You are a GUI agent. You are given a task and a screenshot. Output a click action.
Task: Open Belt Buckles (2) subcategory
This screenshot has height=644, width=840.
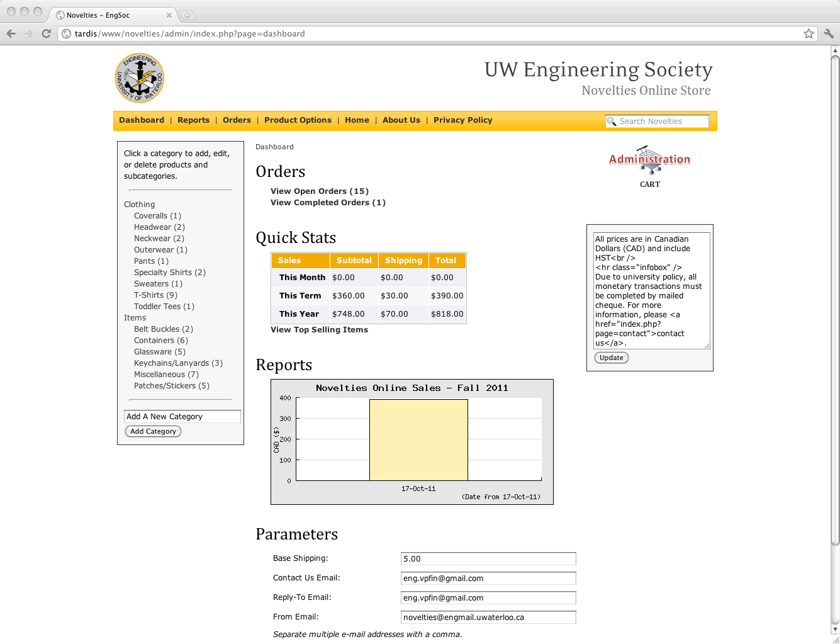164,329
